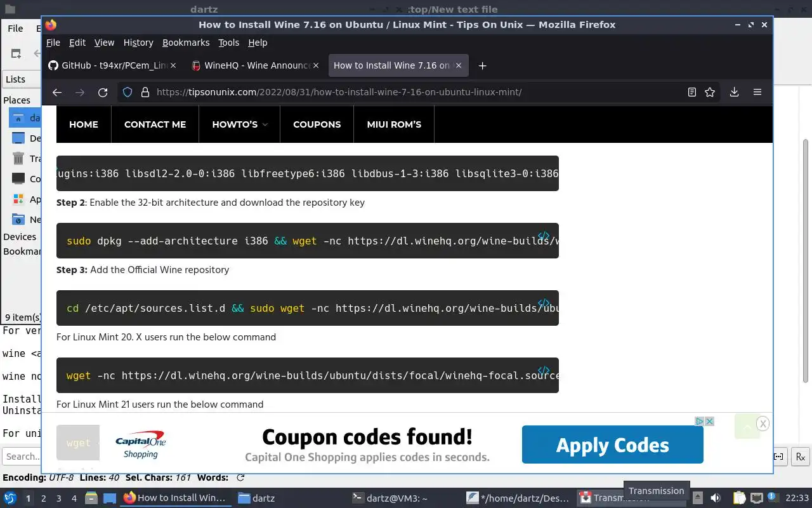Open the /home/dartz/Des text editor taskbar window
This screenshot has width=812, height=508.
click(518, 498)
